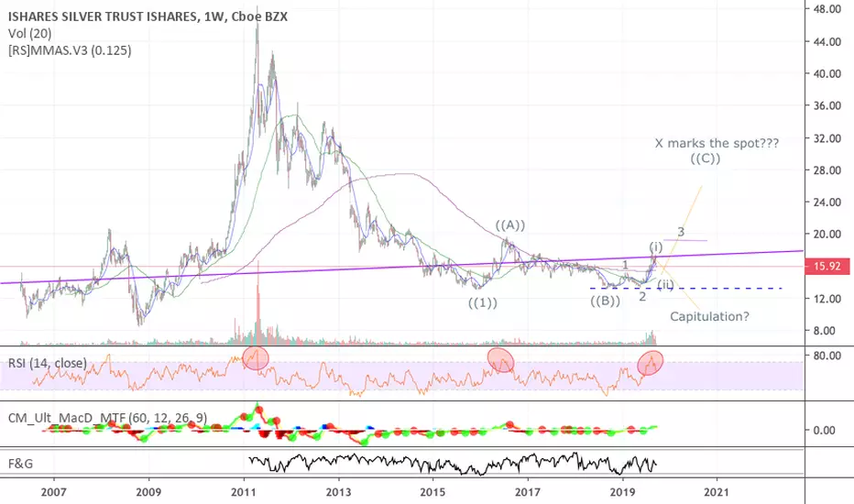
Task: Click the 48.00 price axis label
Action: point(827,9)
